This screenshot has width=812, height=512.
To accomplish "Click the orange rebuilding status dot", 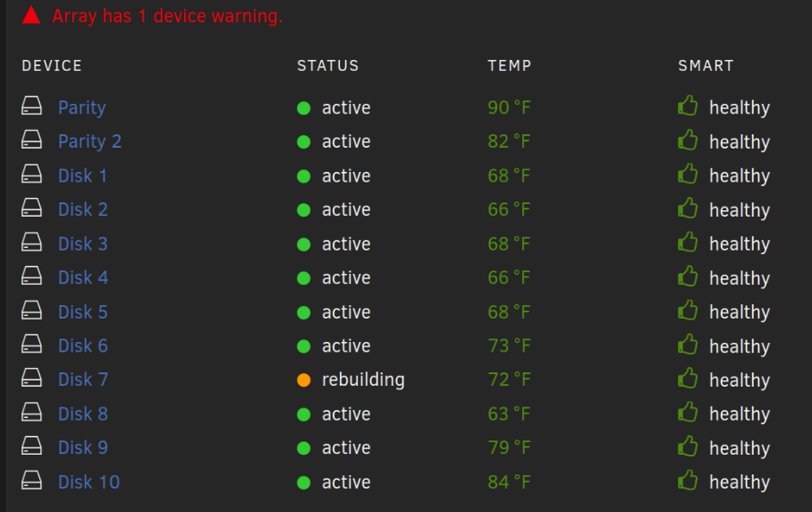I will tap(303, 380).
